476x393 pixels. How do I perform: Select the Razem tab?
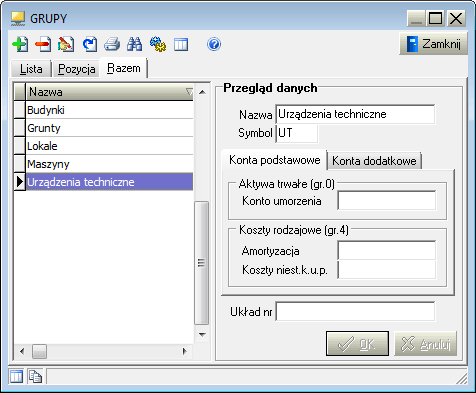click(x=124, y=68)
